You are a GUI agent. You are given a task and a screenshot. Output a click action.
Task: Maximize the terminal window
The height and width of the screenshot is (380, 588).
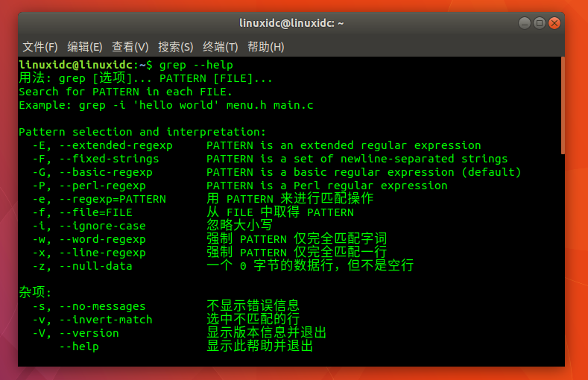[540, 23]
